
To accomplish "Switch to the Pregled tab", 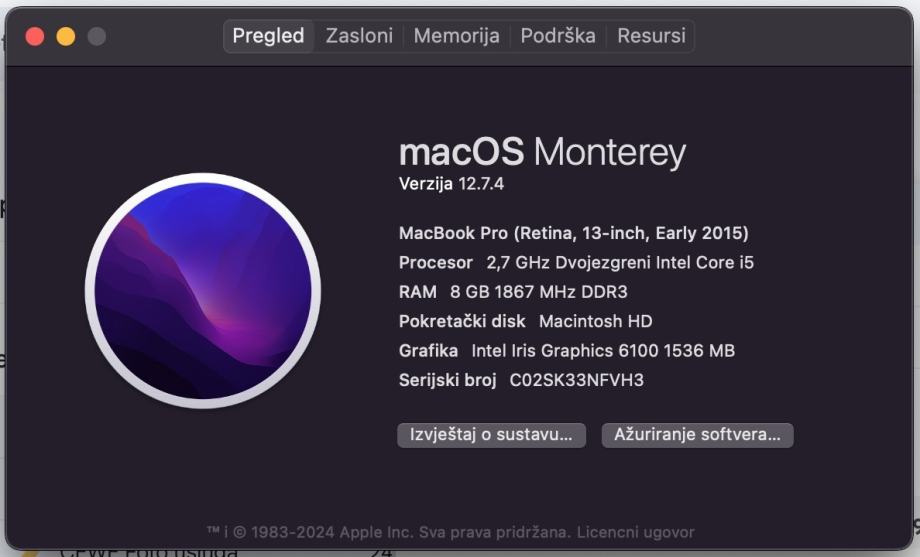I will pyautogui.click(x=268, y=36).
